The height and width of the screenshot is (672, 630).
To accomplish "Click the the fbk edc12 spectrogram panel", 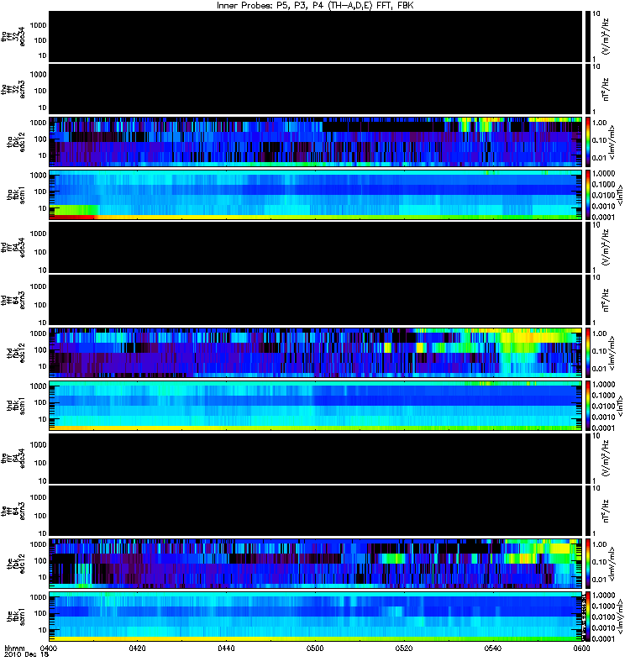I will tap(316, 564).
